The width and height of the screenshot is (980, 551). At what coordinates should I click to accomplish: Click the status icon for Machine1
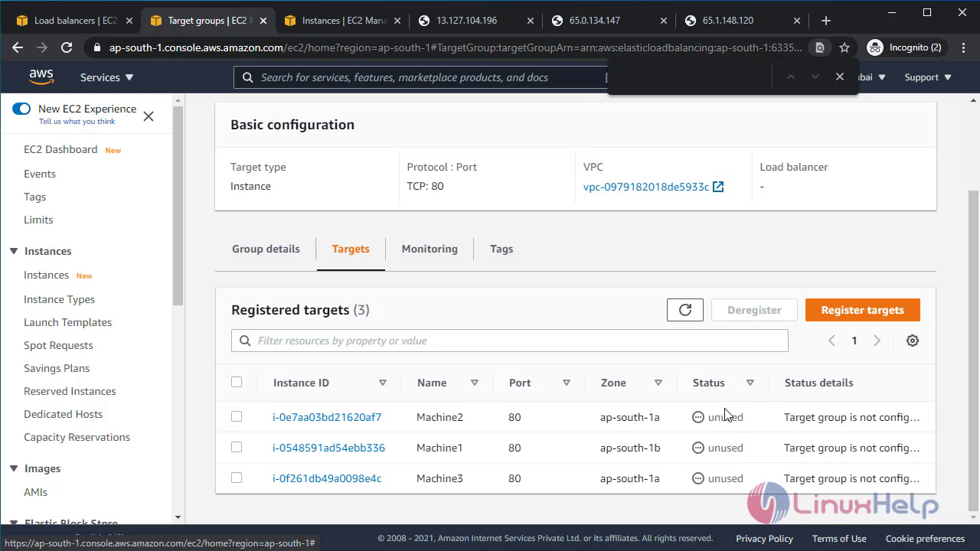[698, 448]
